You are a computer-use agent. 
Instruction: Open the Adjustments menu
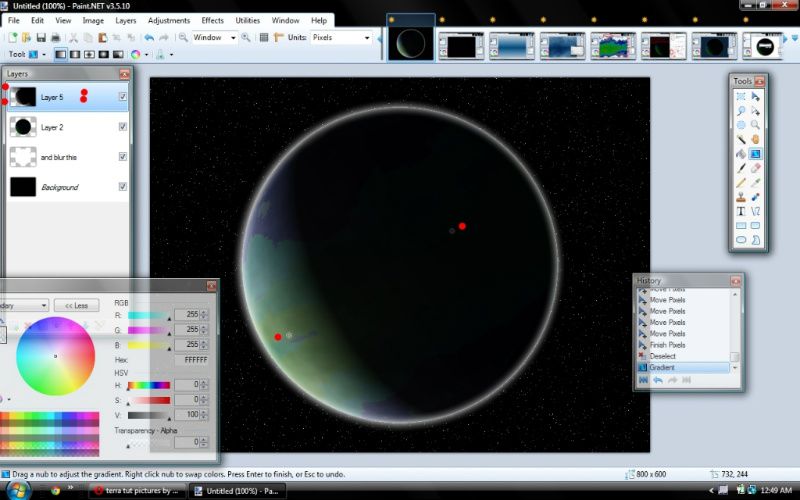(169, 20)
